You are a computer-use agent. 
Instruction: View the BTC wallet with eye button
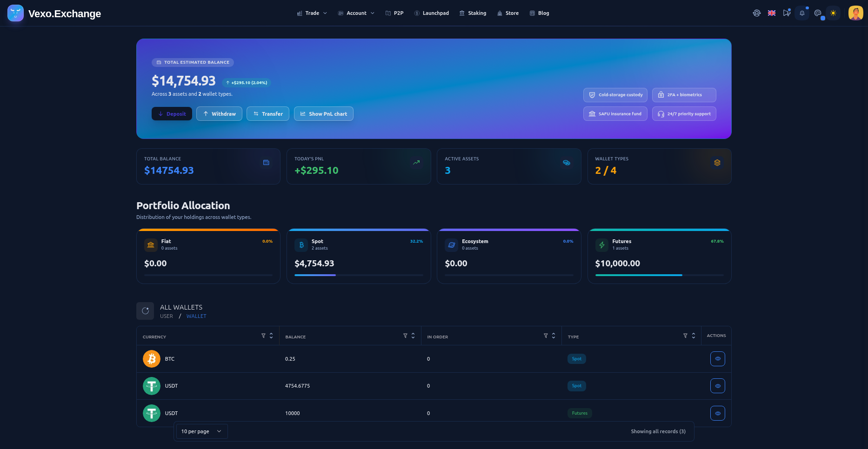click(x=718, y=359)
